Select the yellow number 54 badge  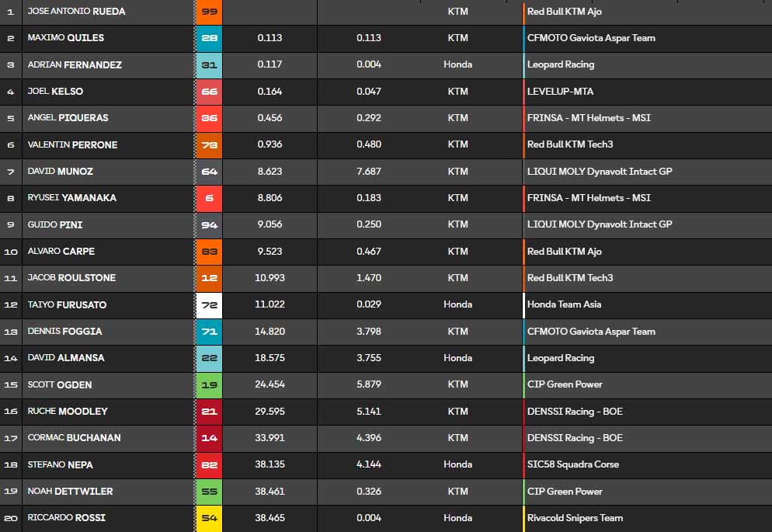click(x=208, y=518)
